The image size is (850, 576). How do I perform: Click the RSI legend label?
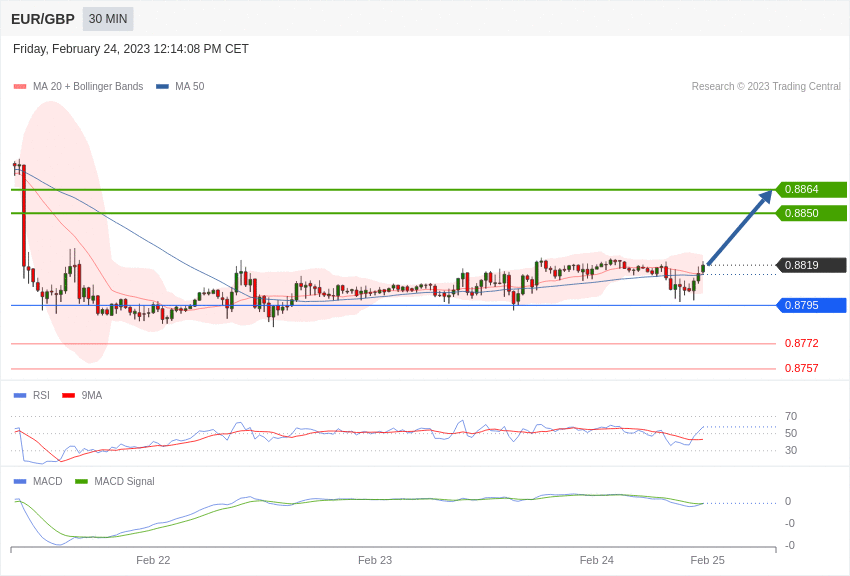(x=41, y=396)
